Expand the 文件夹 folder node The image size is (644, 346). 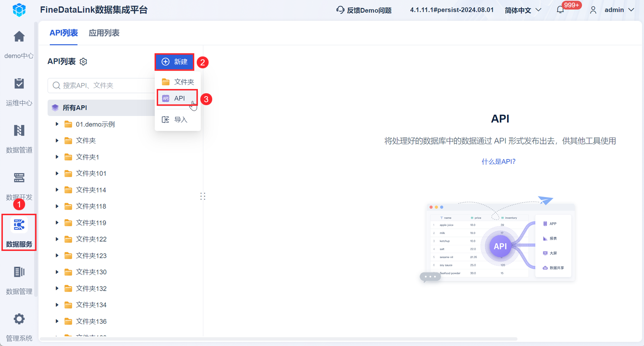pyautogui.click(x=57, y=140)
